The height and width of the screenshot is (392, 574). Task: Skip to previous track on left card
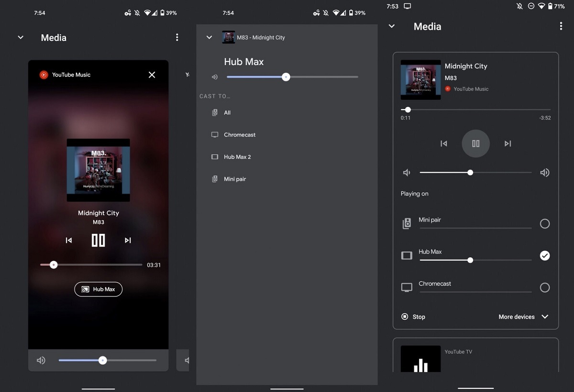pyautogui.click(x=69, y=240)
